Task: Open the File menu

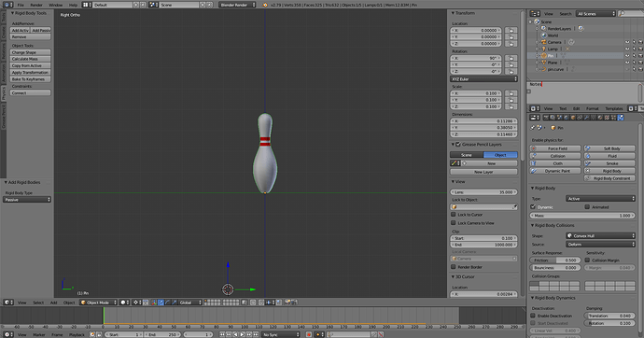Action: [x=21, y=5]
